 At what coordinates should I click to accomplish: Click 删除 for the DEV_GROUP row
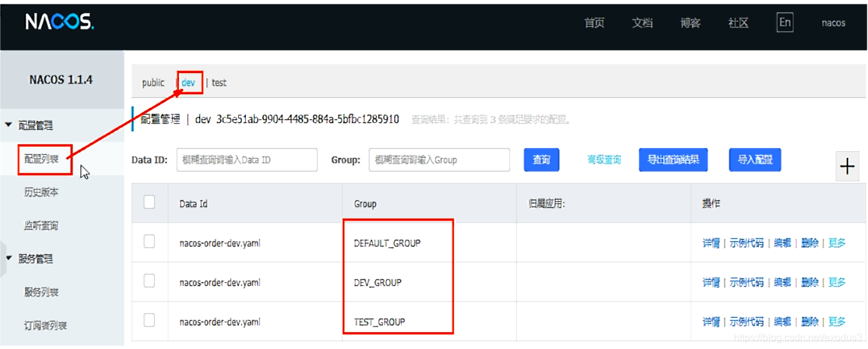pos(809,282)
